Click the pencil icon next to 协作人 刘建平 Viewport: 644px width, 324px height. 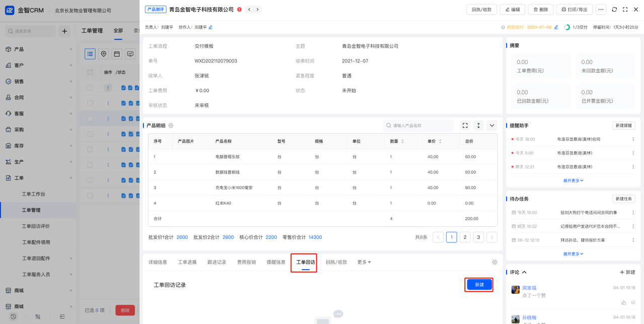pos(210,27)
